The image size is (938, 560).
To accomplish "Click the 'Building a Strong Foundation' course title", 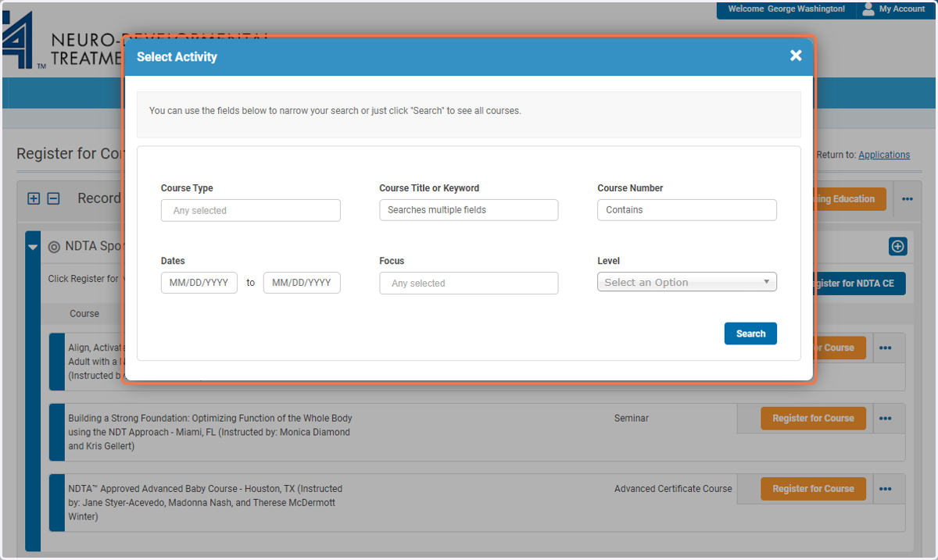I will (210, 432).
